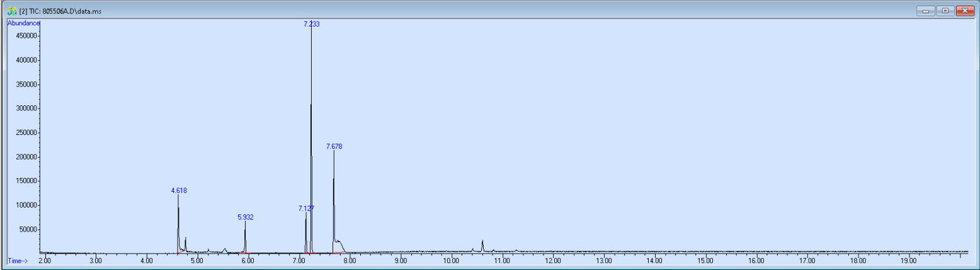Screen dimensions: 980x270
Task: Click the Time--> axis label
Action: [18, 260]
